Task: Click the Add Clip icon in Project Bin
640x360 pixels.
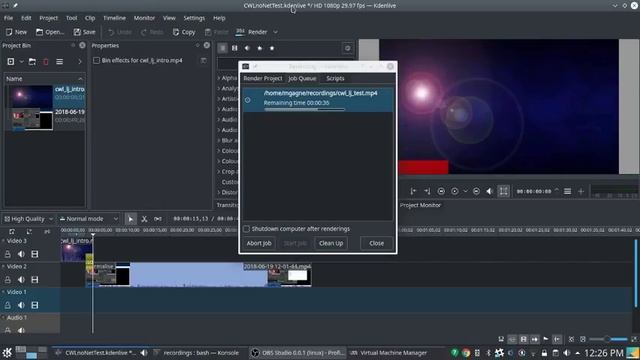Action: click(11, 62)
